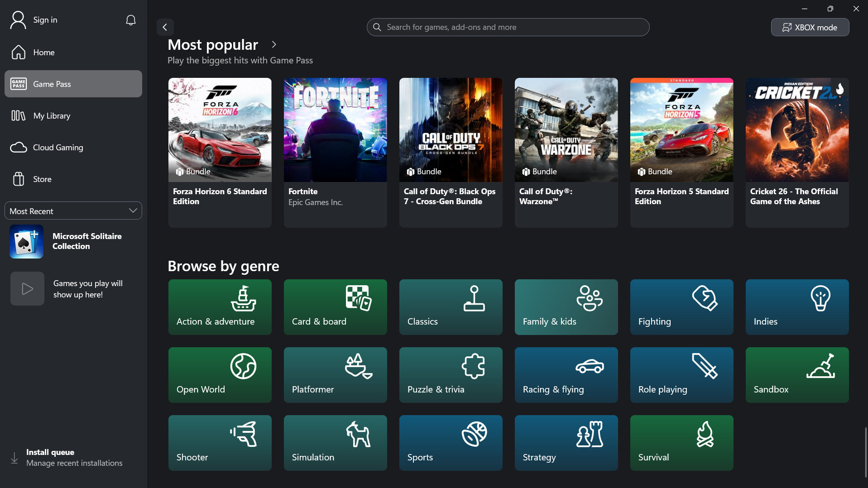Click the Bundle label on Forza Horizon 5
The image size is (868, 488).
point(655,172)
